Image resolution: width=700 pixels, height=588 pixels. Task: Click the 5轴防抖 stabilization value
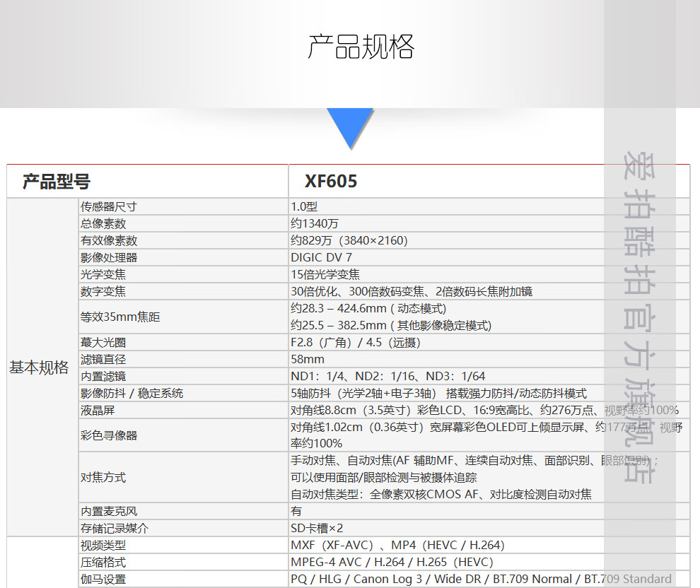[439, 393]
